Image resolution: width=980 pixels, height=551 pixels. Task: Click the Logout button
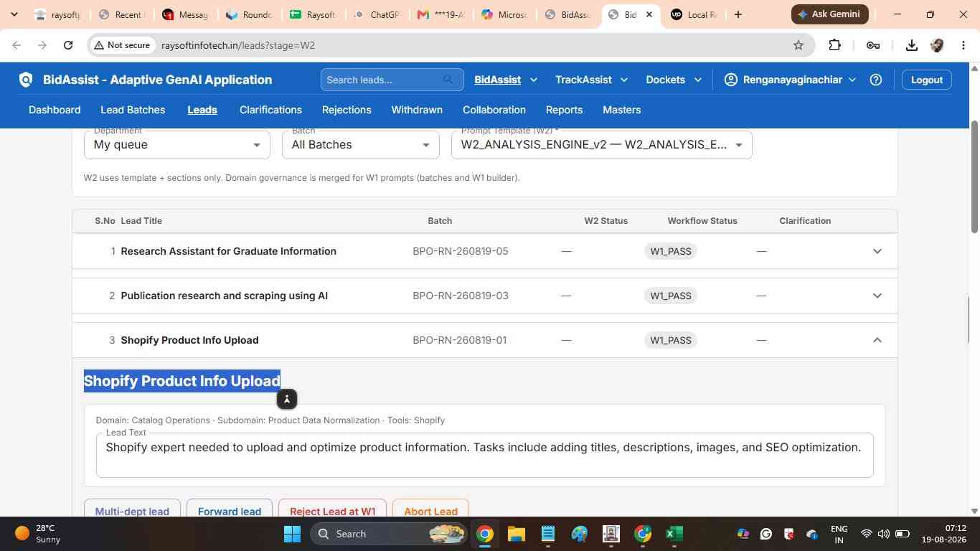pyautogui.click(x=927, y=80)
